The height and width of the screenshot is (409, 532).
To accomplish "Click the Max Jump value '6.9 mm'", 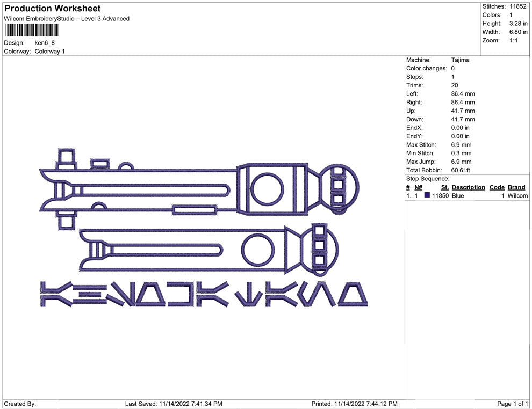I will pos(461,162).
